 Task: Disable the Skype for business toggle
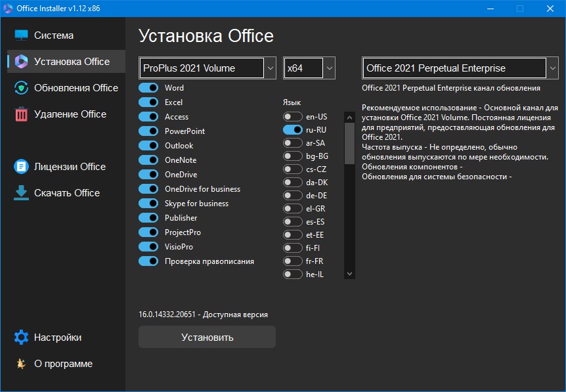[148, 204]
